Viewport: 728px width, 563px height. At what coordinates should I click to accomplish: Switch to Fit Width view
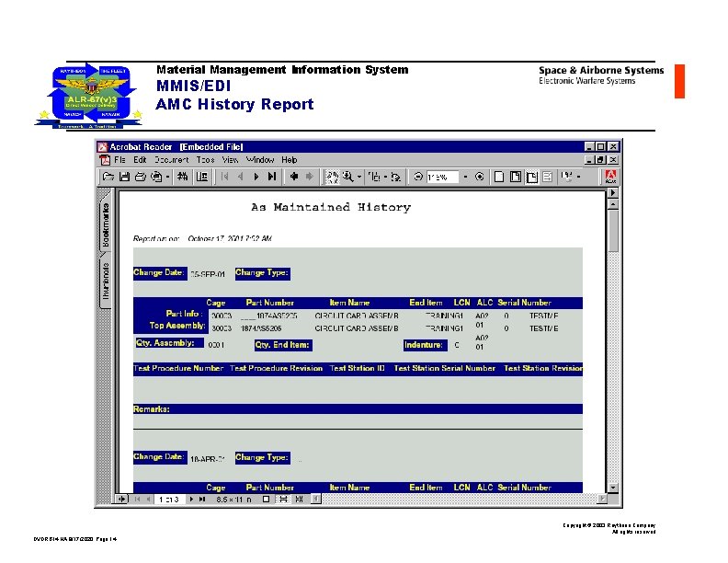tap(532, 177)
